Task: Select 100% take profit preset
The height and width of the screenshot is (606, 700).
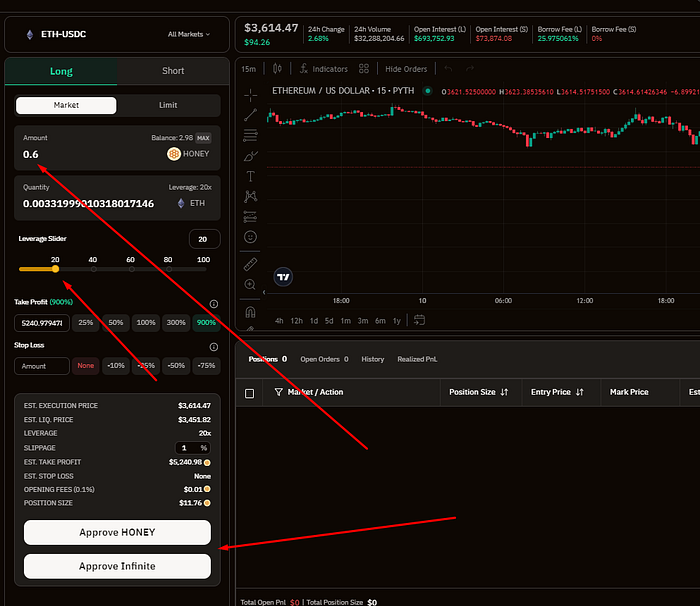Action: click(x=146, y=322)
